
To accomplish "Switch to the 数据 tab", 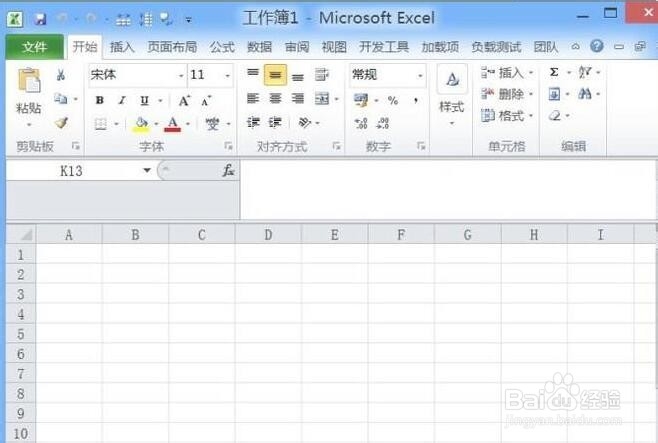I will click(259, 47).
